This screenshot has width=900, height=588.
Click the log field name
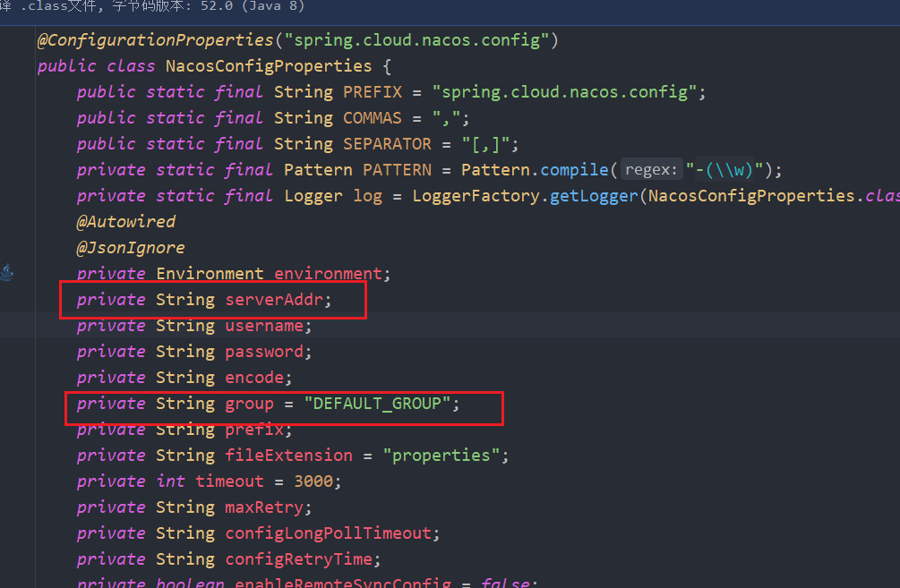pyautogui.click(x=368, y=196)
